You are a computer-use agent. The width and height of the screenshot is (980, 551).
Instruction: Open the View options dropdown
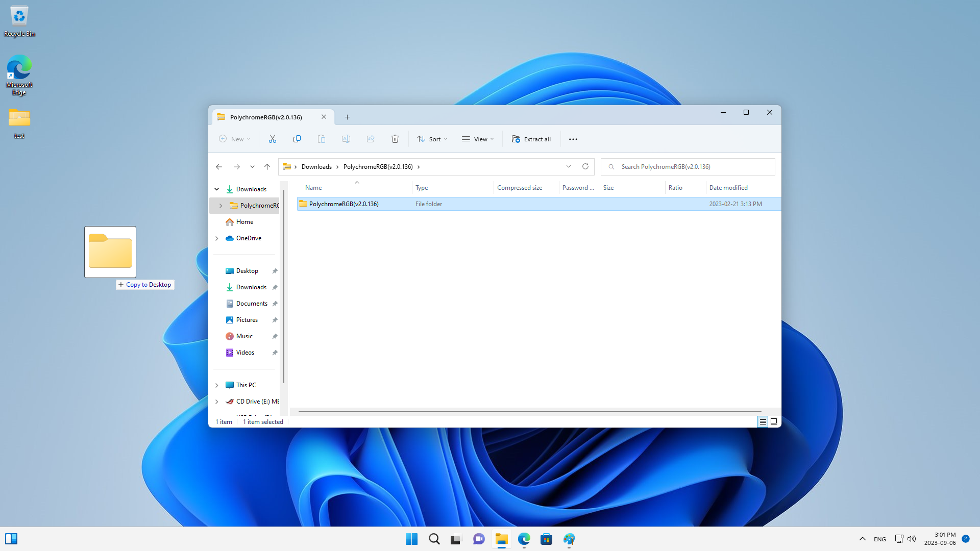click(x=478, y=139)
